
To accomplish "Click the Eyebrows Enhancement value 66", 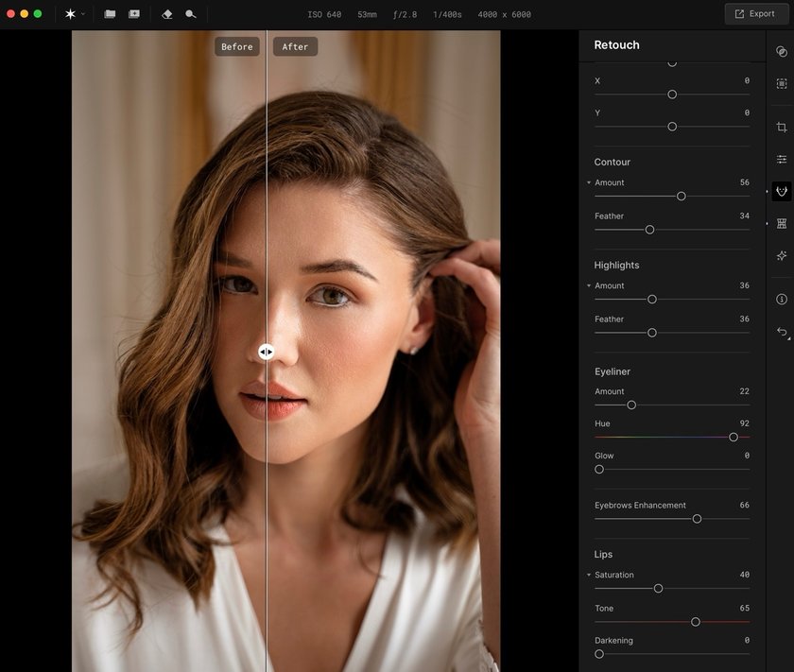I will (x=745, y=505).
